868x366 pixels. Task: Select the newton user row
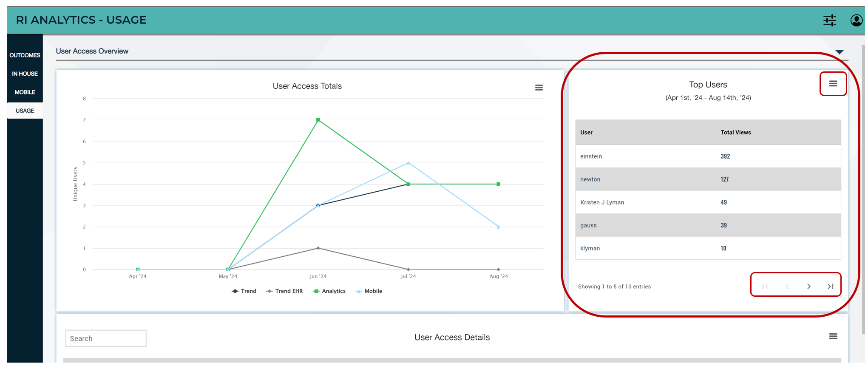click(x=708, y=179)
